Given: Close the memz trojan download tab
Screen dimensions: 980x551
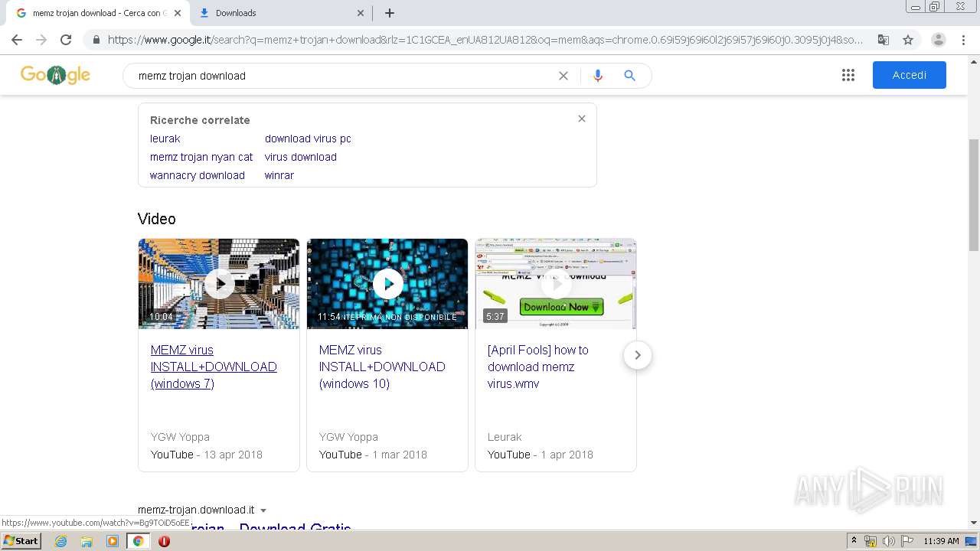Looking at the screenshot, I should [x=178, y=13].
